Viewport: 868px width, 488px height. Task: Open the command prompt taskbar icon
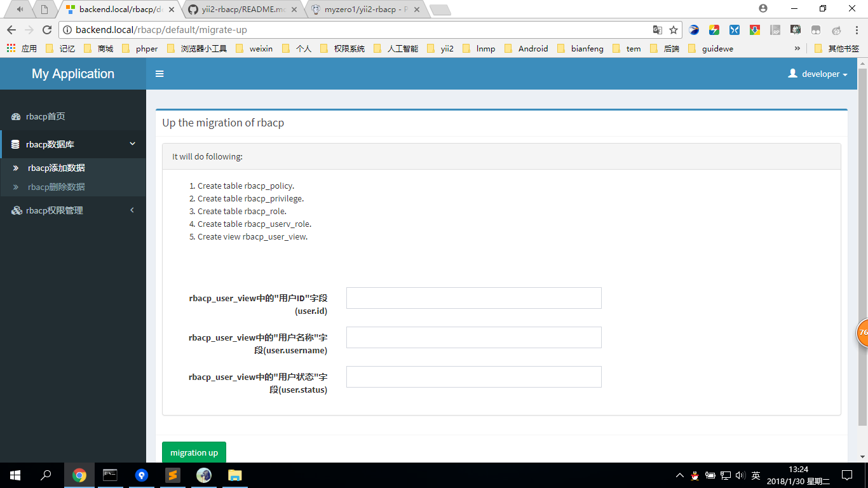[x=110, y=475]
